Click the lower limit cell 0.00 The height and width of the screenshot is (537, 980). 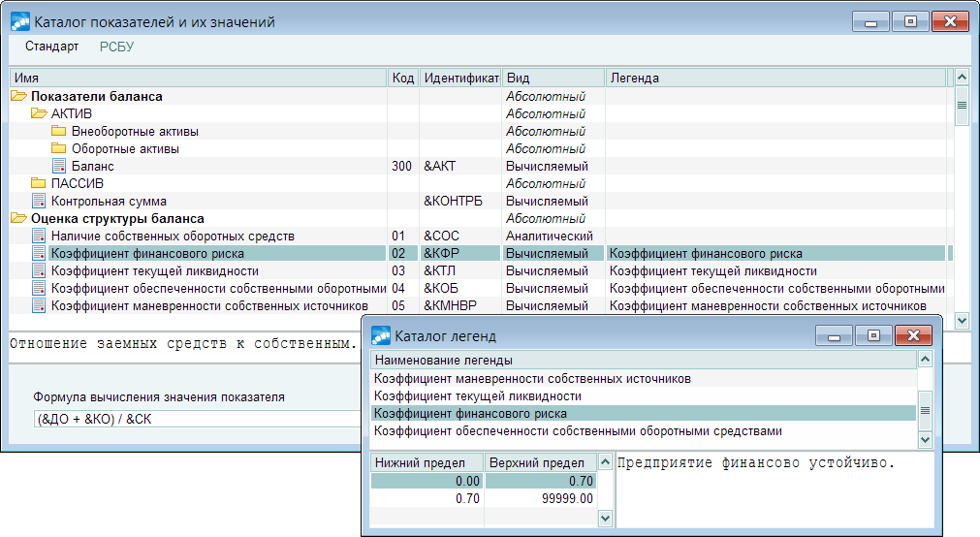(427, 481)
